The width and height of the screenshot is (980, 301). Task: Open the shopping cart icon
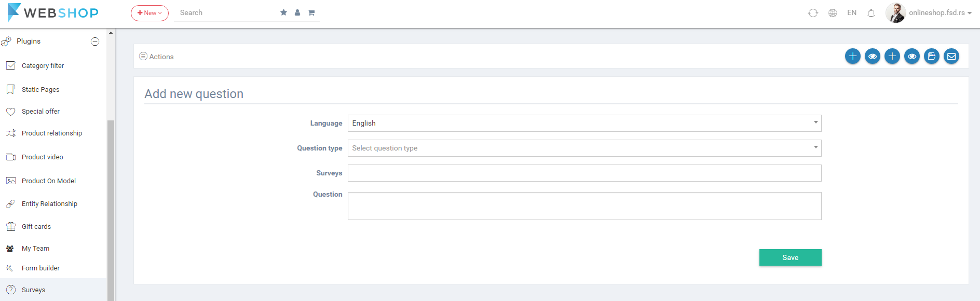coord(311,12)
